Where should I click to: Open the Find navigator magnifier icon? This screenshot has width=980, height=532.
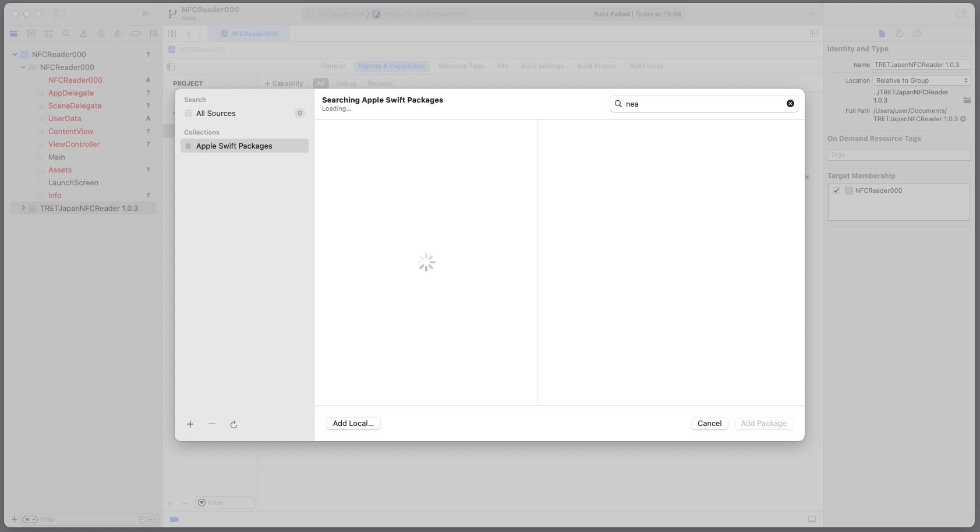66,34
